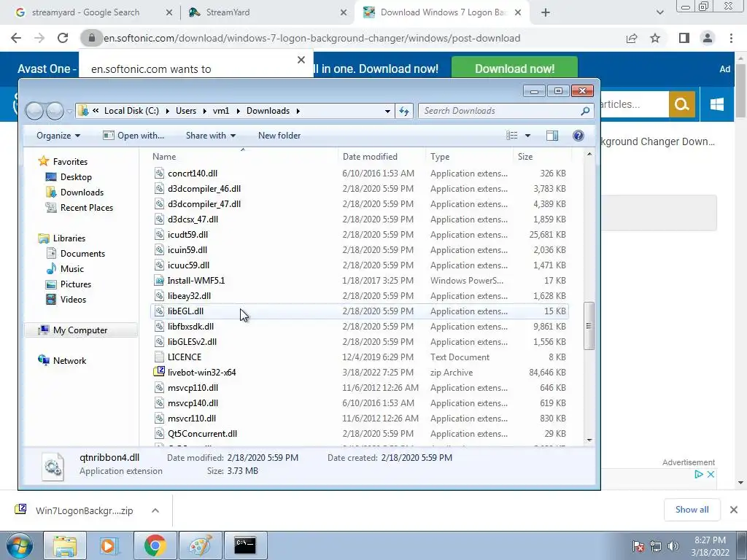Open Win7LogonBackgr zip download options arrow
Image resolution: width=747 pixels, height=560 pixels.
coord(155,510)
